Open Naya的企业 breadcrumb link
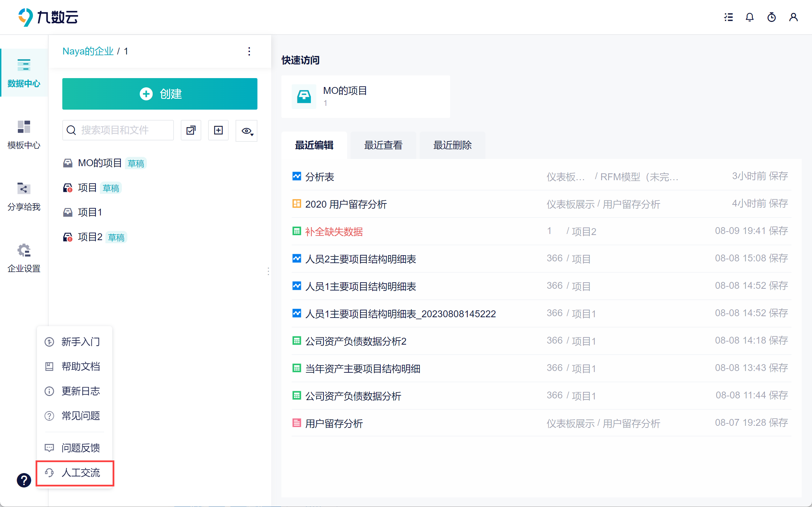 pos(88,51)
